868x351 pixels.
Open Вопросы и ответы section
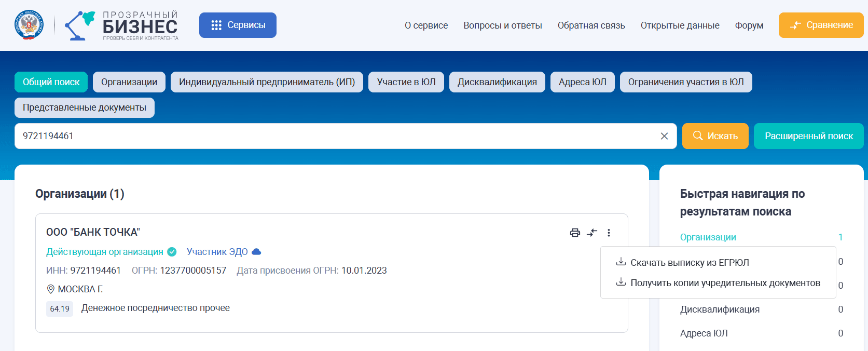click(503, 25)
